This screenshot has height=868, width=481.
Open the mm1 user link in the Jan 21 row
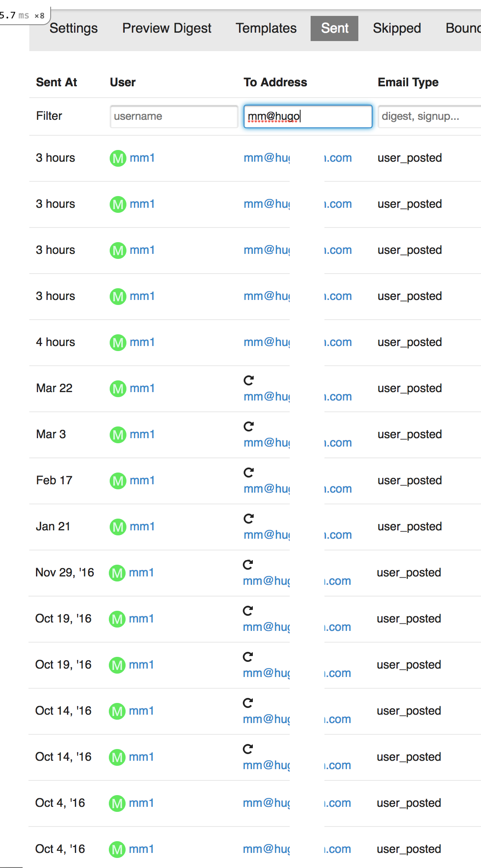[x=142, y=527]
